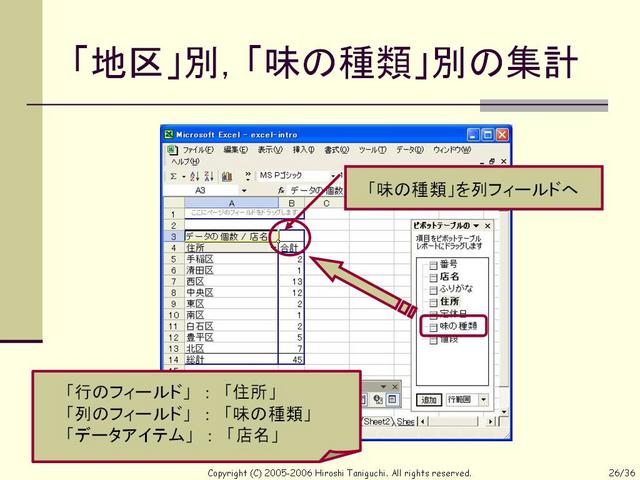Screen dimensions: 640x480
Task: Open the ウィンドウ(W) menu
Action: click(452, 150)
